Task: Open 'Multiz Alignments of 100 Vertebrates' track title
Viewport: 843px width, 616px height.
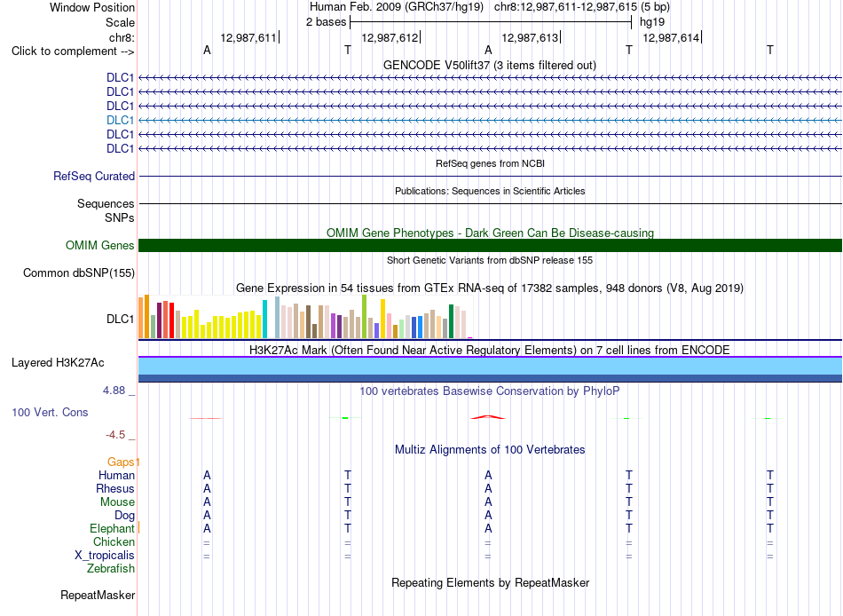Action: (490, 450)
